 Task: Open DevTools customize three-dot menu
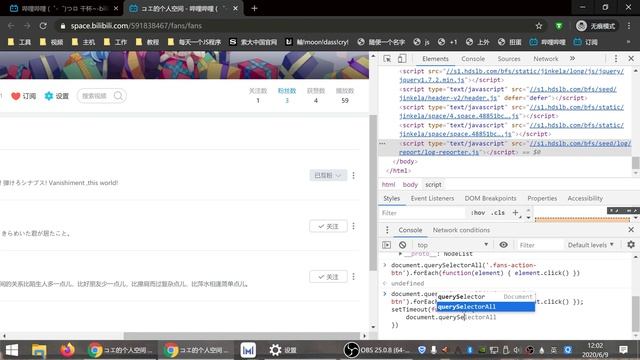[x=616, y=59]
